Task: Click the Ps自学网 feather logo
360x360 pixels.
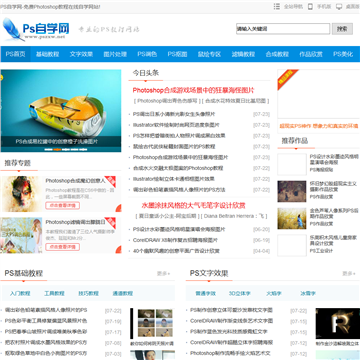Action: coord(36,29)
